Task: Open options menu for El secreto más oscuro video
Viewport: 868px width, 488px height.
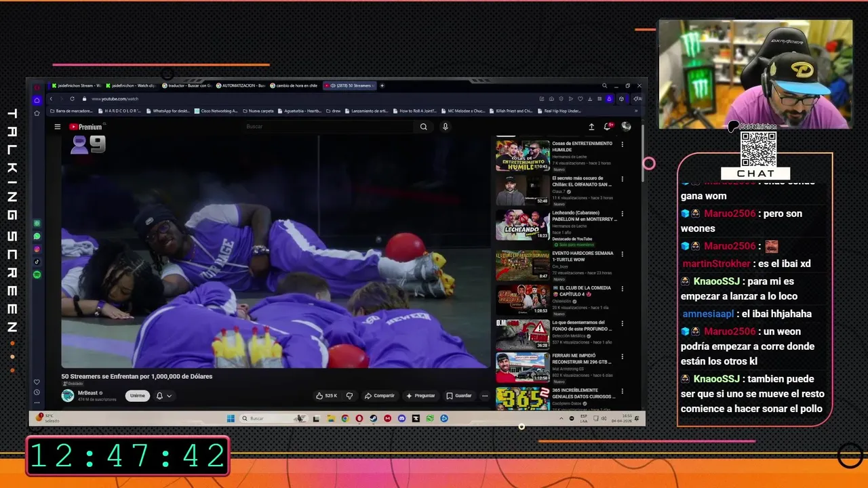Action: pos(623,180)
